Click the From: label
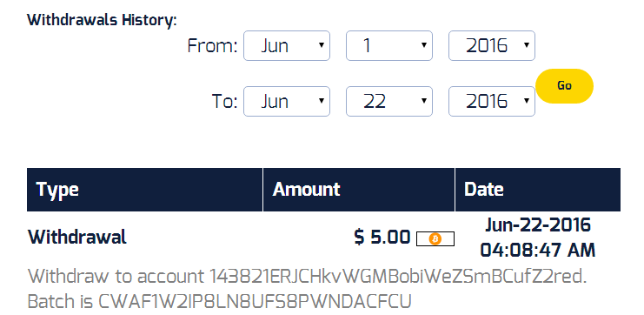This screenshot has height=315, width=644. tap(212, 45)
